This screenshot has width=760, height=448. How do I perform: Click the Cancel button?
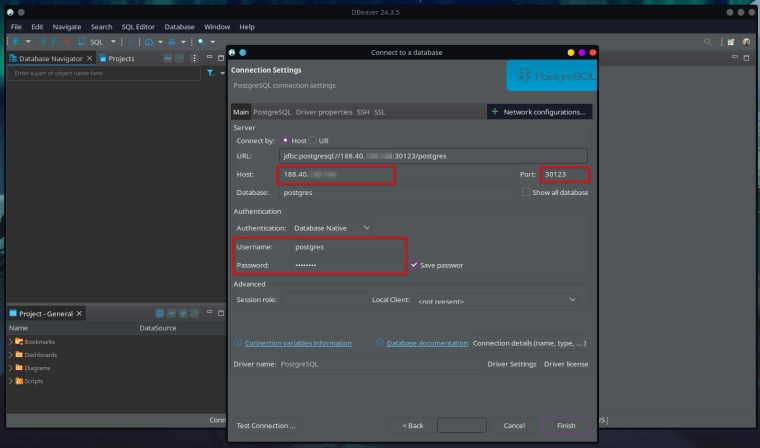pyautogui.click(x=514, y=425)
